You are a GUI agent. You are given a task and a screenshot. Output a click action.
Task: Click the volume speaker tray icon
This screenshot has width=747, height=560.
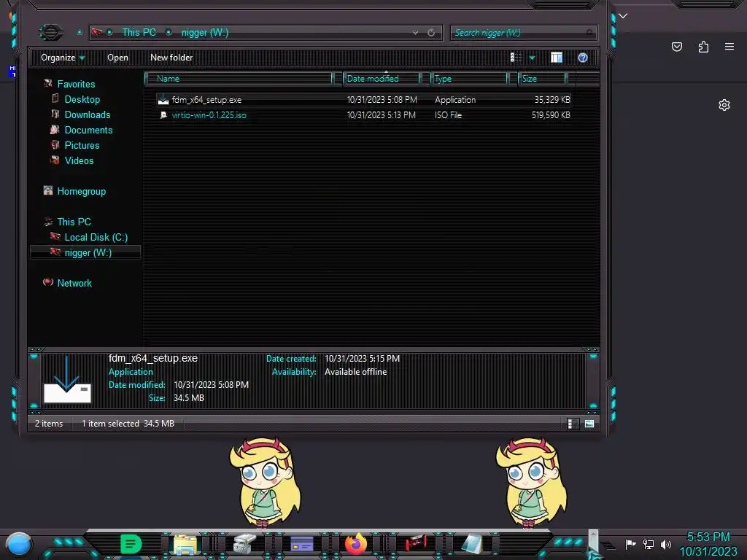click(666, 544)
